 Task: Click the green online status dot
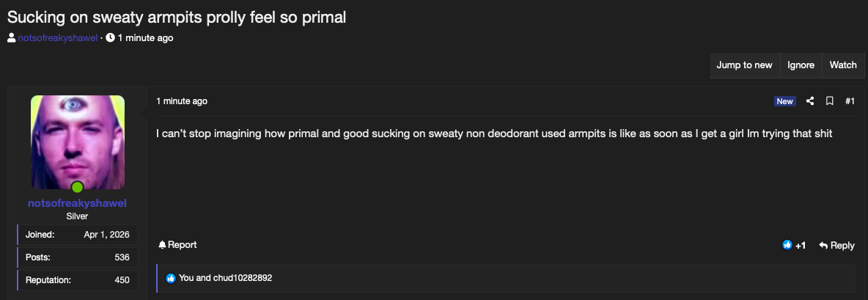point(78,187)
